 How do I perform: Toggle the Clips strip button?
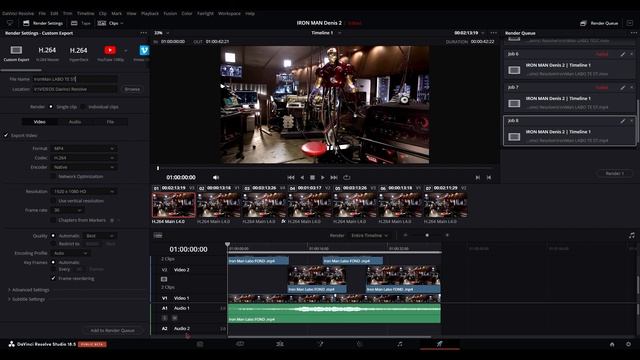tap(110, 23)
